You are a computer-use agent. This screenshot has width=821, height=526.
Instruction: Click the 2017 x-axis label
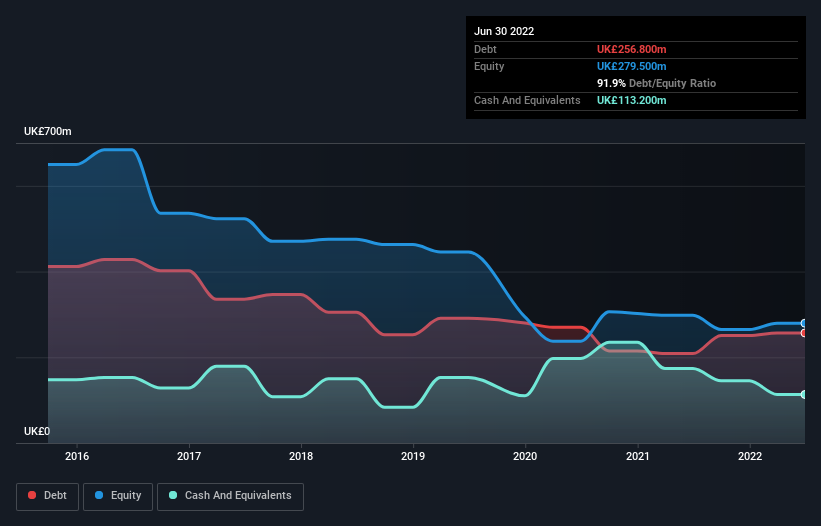coord(189,456)
